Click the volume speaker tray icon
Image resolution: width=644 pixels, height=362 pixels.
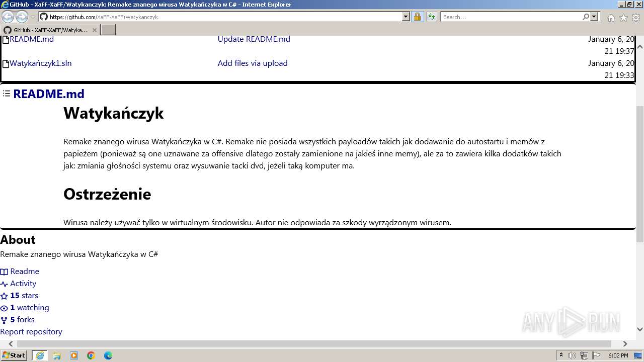tap(572, 356)
